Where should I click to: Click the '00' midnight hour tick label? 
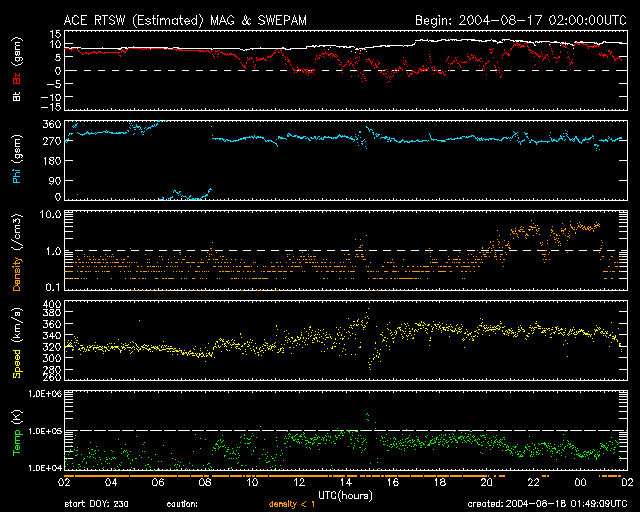(x=580, y=482)
